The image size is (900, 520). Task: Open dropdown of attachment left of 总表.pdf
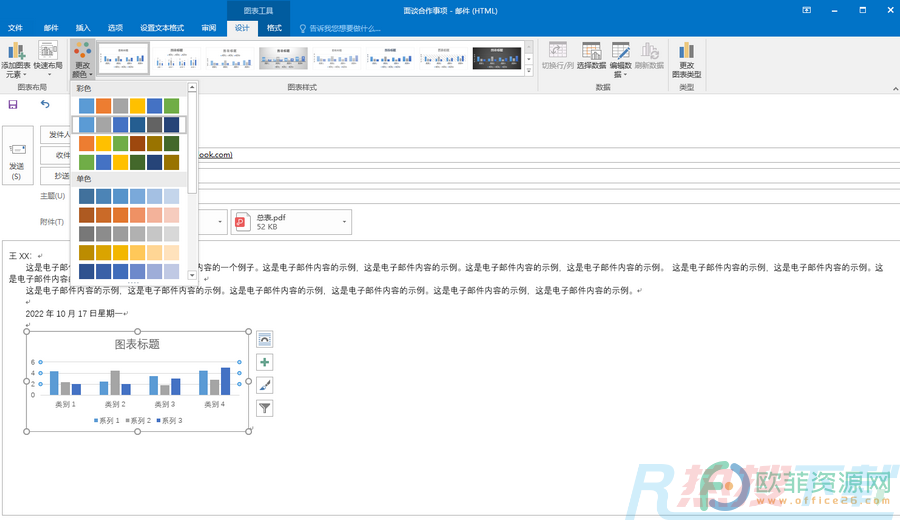(220, 222)
